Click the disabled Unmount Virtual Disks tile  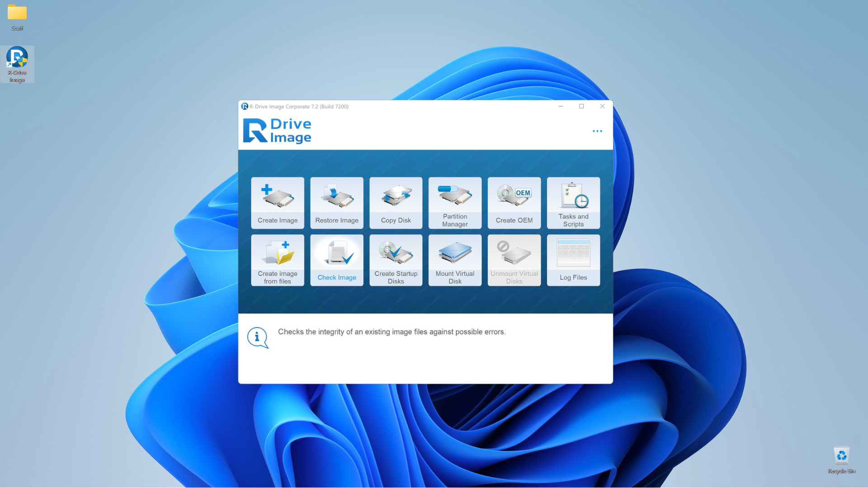pyautogui.click(x=514, y=260)
